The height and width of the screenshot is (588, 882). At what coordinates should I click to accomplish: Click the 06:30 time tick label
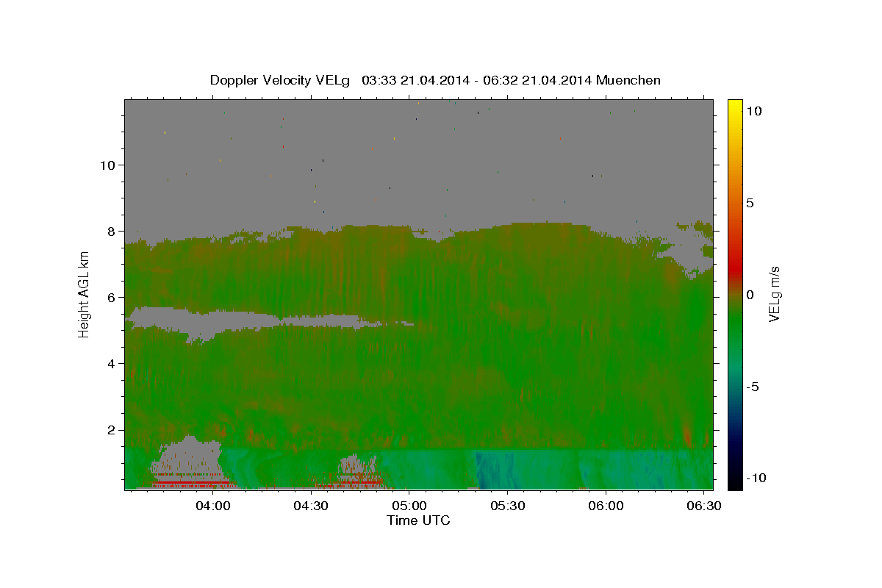[703, 506]
